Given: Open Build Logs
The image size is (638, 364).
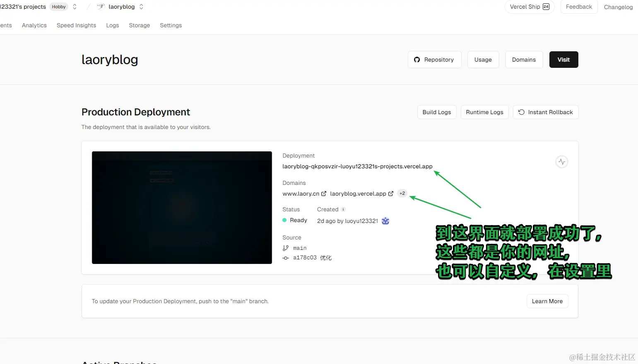Looking at the screenshot, I should 437,112.
